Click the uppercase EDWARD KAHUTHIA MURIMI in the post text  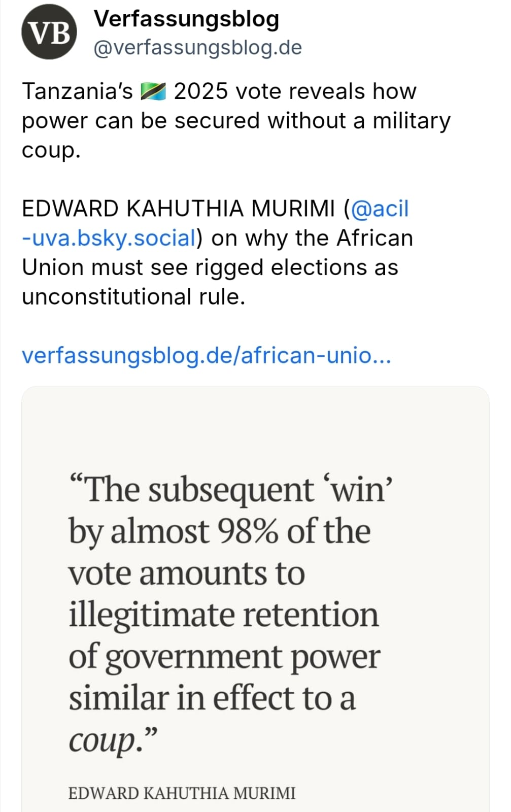click(x=178, y=209)
